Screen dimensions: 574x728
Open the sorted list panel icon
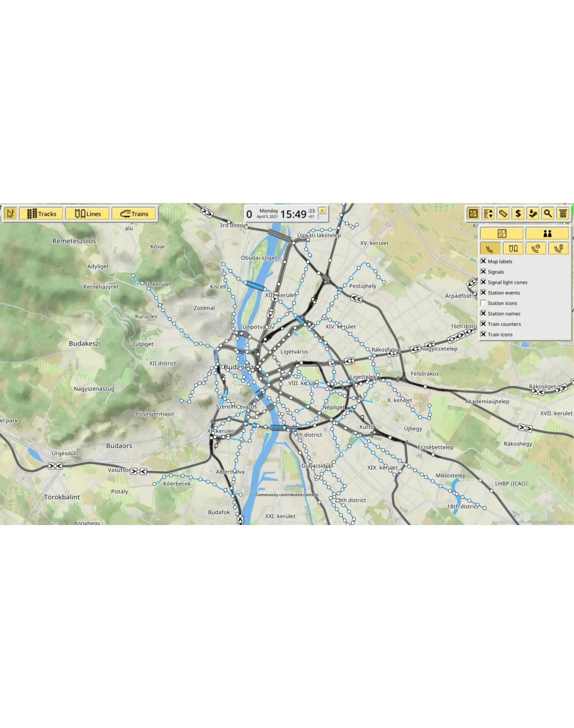click(x=488, y=214)
